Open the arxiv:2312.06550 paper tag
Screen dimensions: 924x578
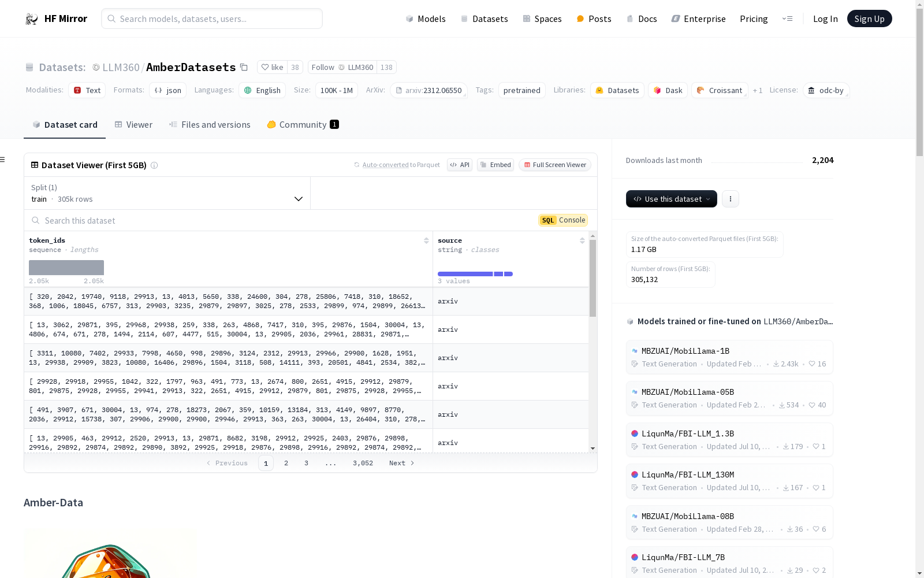(x=429, y=90)
